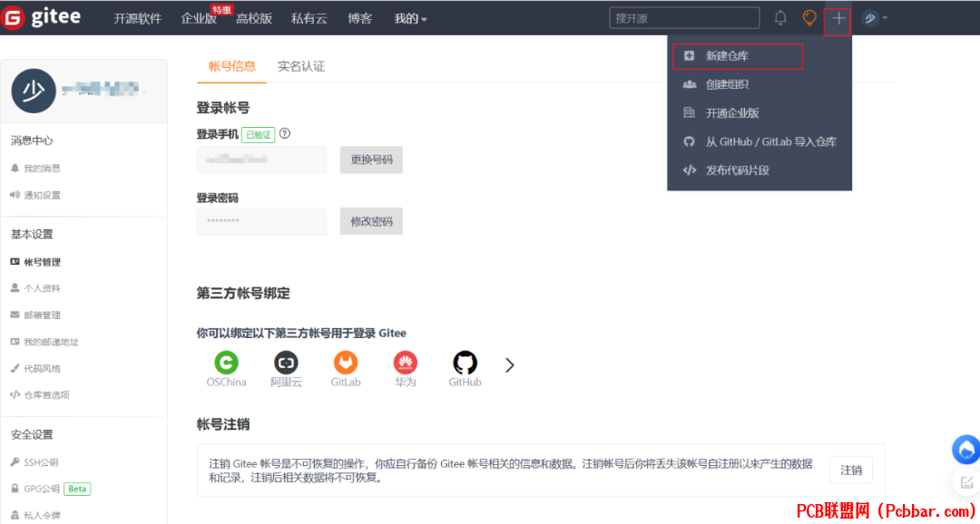Open the user avatar menu in header
This screenshot has height=524, width=980.
874,18
